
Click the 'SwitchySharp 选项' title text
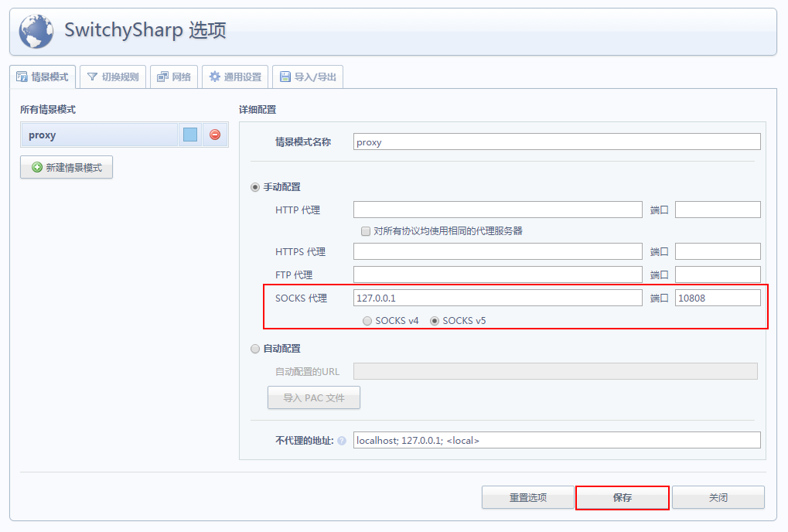coord(145,30)
